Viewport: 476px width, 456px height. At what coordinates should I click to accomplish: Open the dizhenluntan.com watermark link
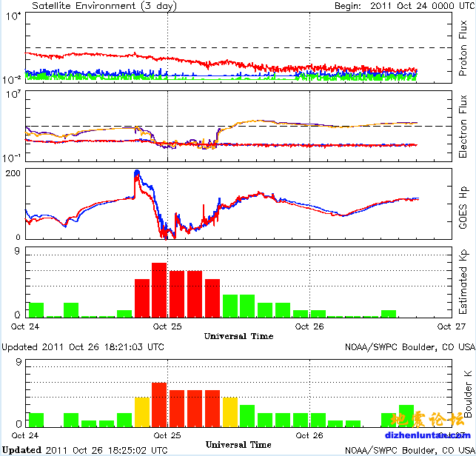click(420, 437)
